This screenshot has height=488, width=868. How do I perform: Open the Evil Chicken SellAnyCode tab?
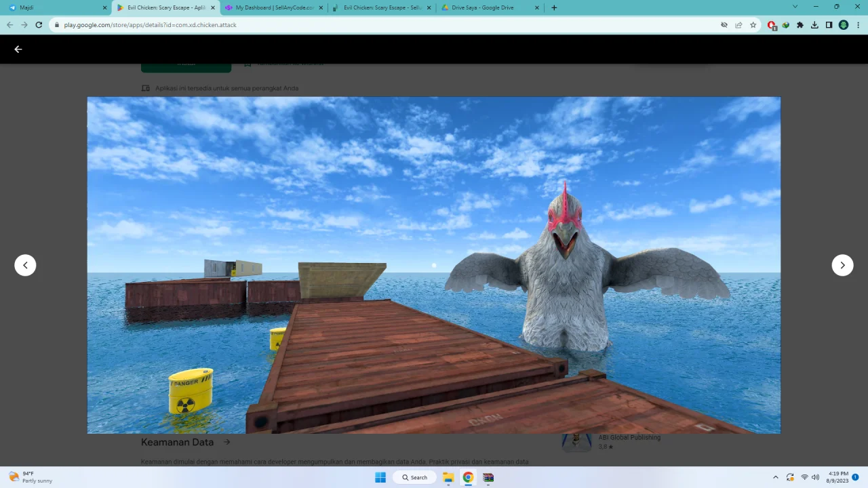382,7
